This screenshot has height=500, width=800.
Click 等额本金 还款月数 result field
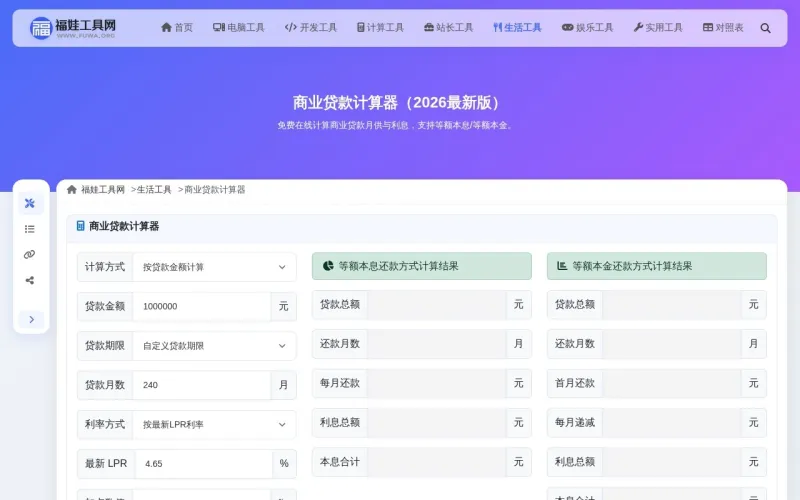pyautogui.click(x=671, y=344)
